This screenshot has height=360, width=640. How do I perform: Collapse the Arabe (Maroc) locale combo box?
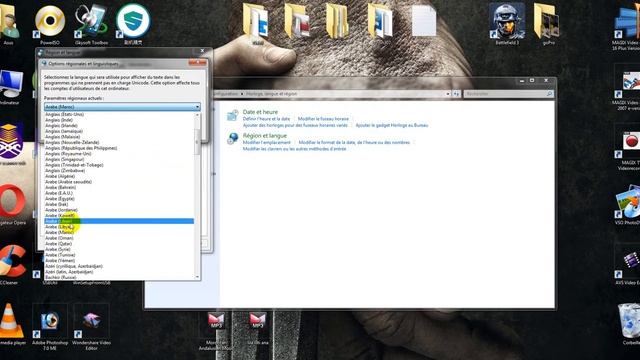pyautogui.click(x=198, y=107)
